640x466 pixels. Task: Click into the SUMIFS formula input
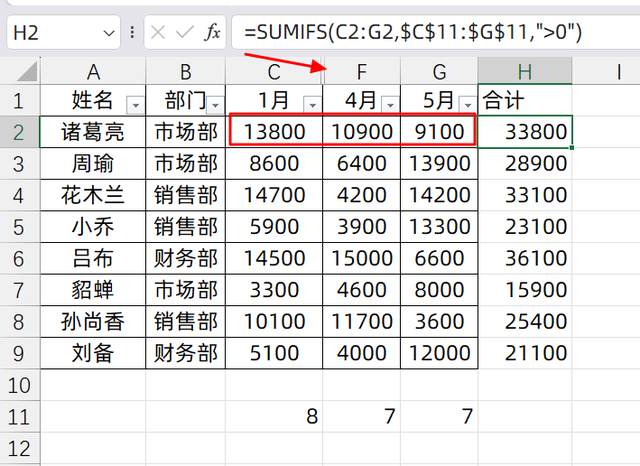click(x=436, y=32)
